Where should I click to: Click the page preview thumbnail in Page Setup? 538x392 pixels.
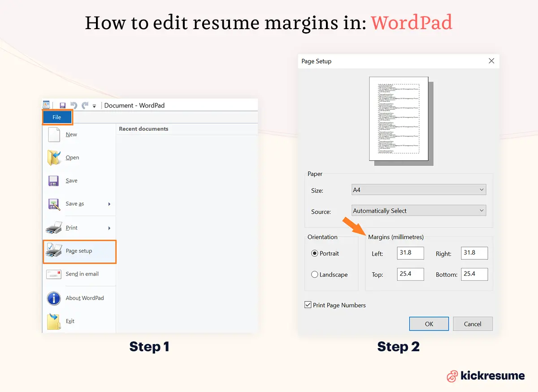click(399, 119)
